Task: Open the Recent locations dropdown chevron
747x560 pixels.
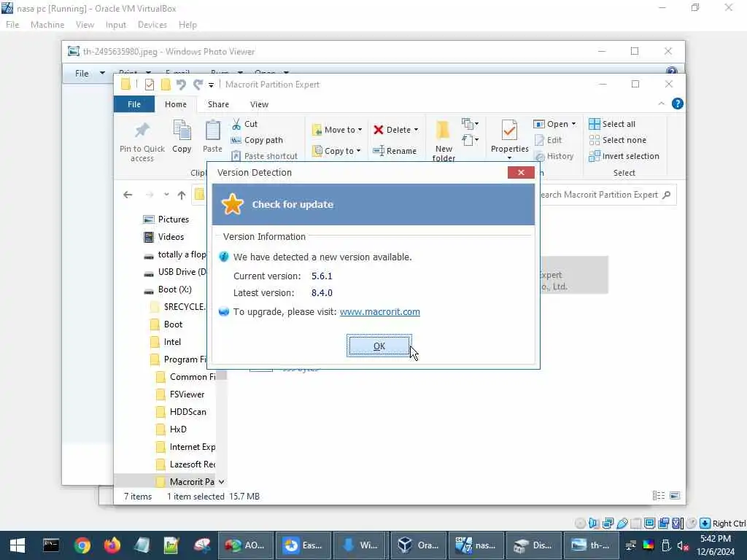Action: (x=166, y=194)
